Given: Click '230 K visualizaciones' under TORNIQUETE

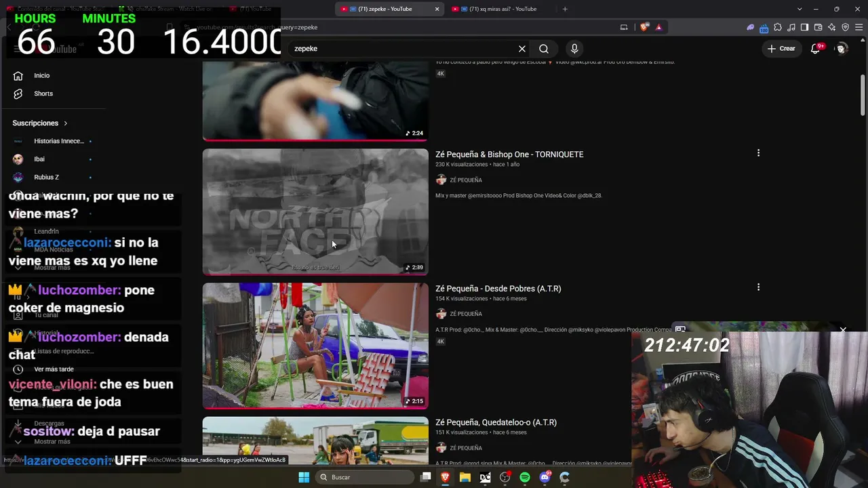Looking at the screenshot, I should pos(462,165).
